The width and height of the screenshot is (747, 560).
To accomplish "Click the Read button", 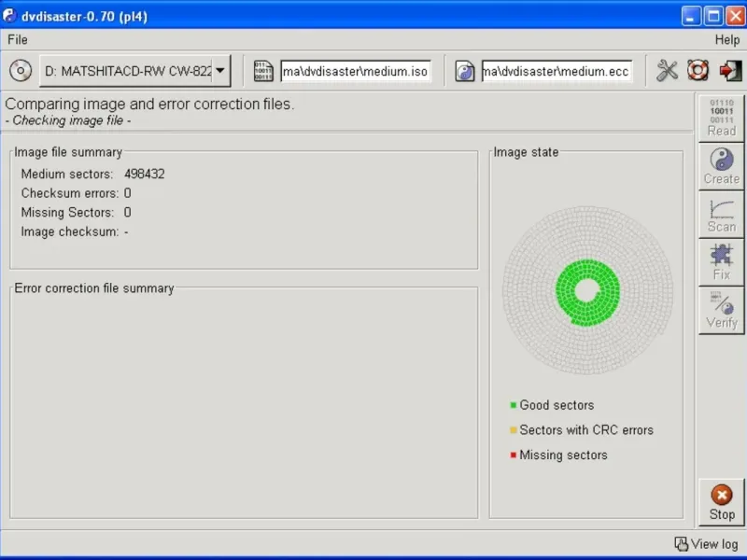I will pos(721,118).
